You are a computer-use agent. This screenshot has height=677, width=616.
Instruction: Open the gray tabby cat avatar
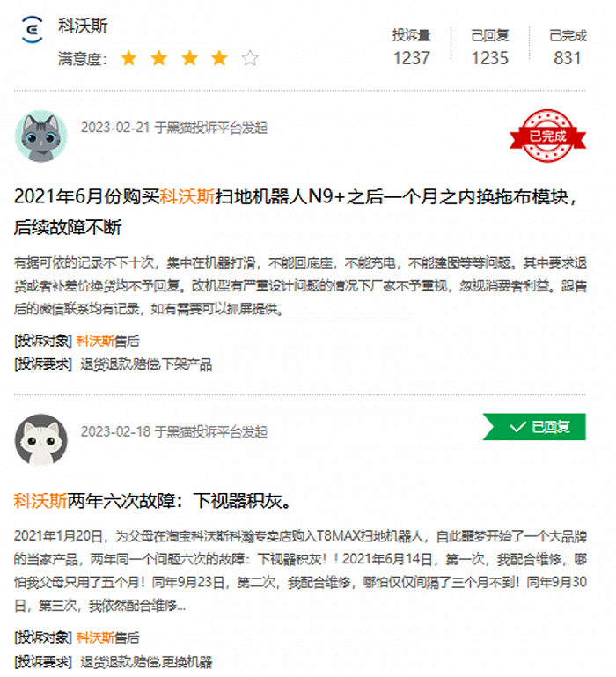41,136
